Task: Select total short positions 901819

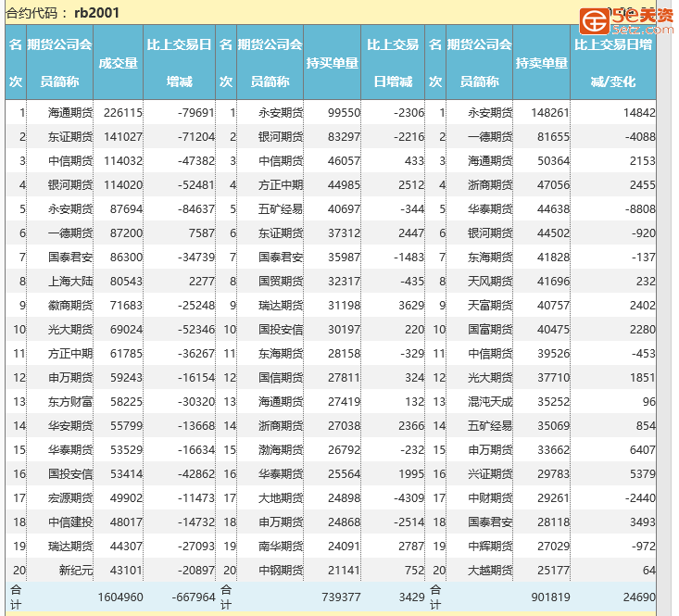Action: click(x=550, y=597)
